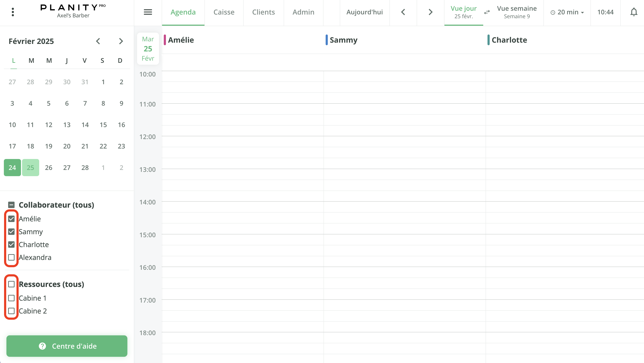Click the hamburger menu icon

148,12
